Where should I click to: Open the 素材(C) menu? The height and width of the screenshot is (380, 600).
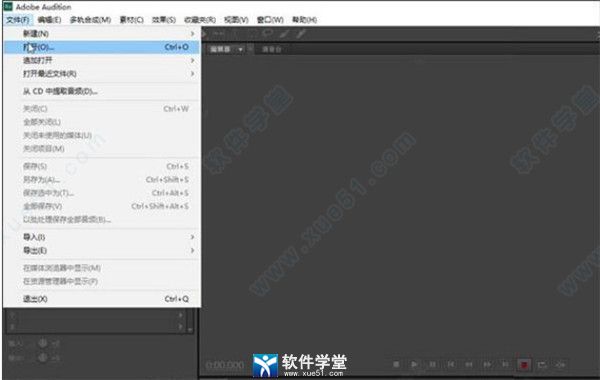[x=131, y=20]
